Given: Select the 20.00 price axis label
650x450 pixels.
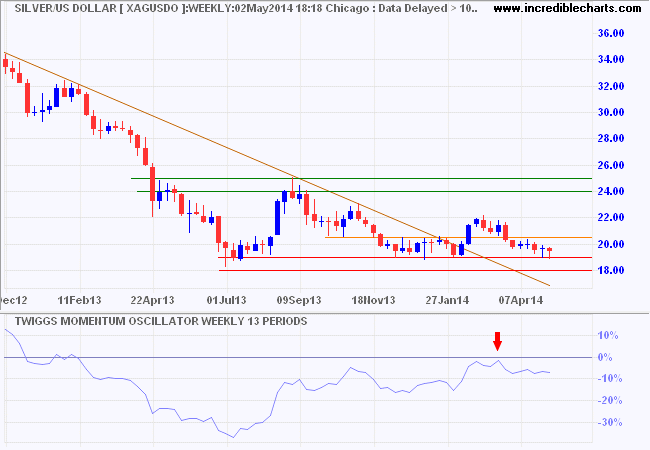Looking at the screenshot, I should (611, 244).
